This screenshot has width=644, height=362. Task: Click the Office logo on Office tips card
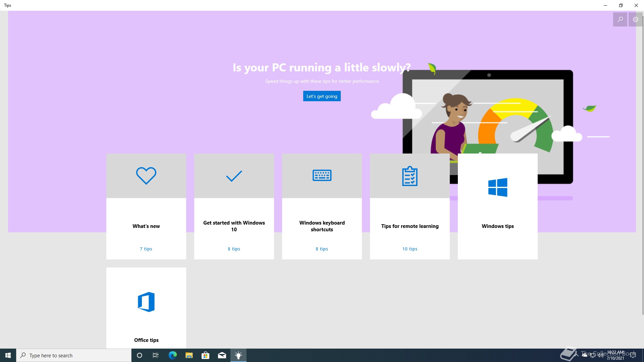click(146, 302)
